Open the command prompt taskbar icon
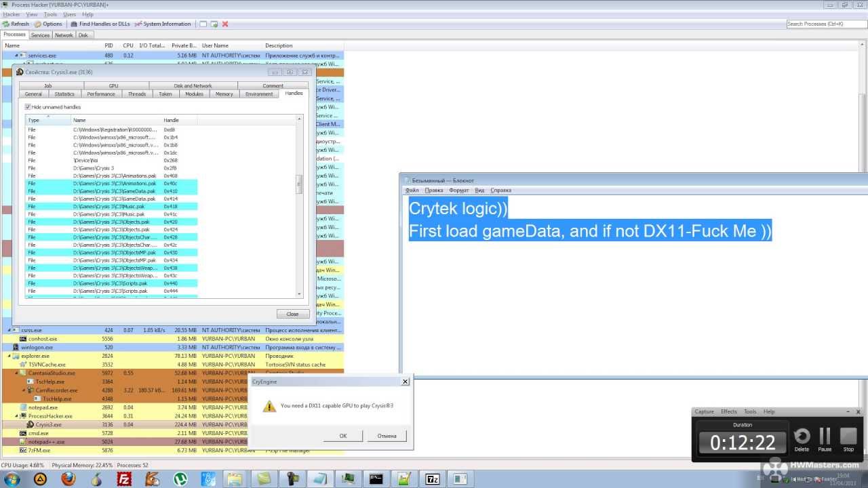This screenshot has height=488, width=868. click(x=376, y=479)
